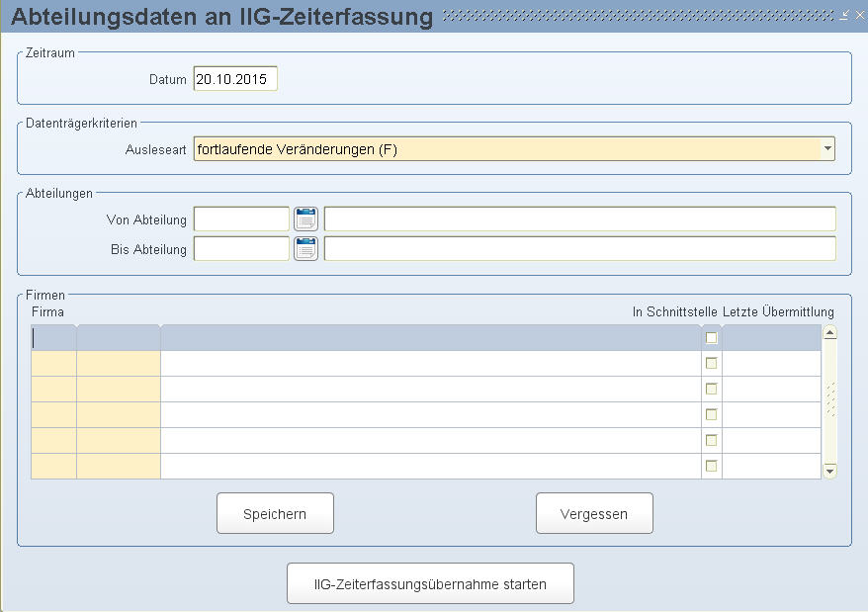
Task: Click the Firmen list scroll down arrow
Action: [x=829, y=471]
